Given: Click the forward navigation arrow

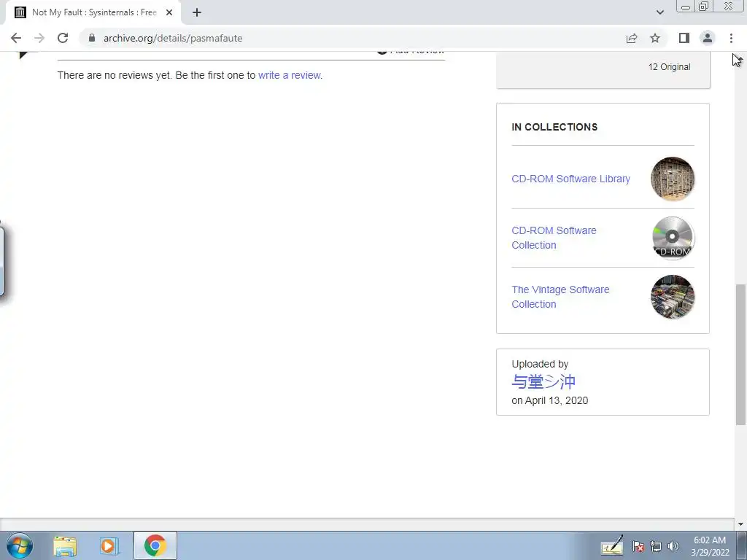Looking at the screenshot, I should click(x=39, y=38).
